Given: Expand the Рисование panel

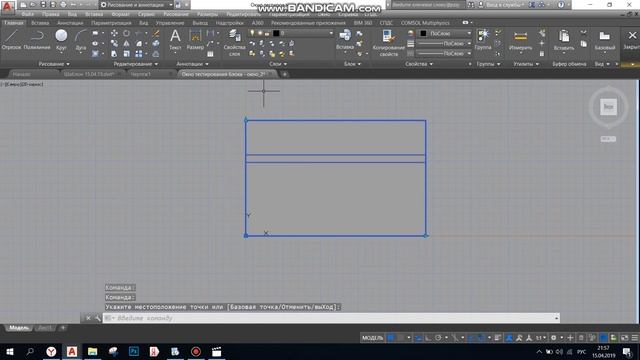Looking at the screenshot, I should pyautogui.click(x=54, y=64).
